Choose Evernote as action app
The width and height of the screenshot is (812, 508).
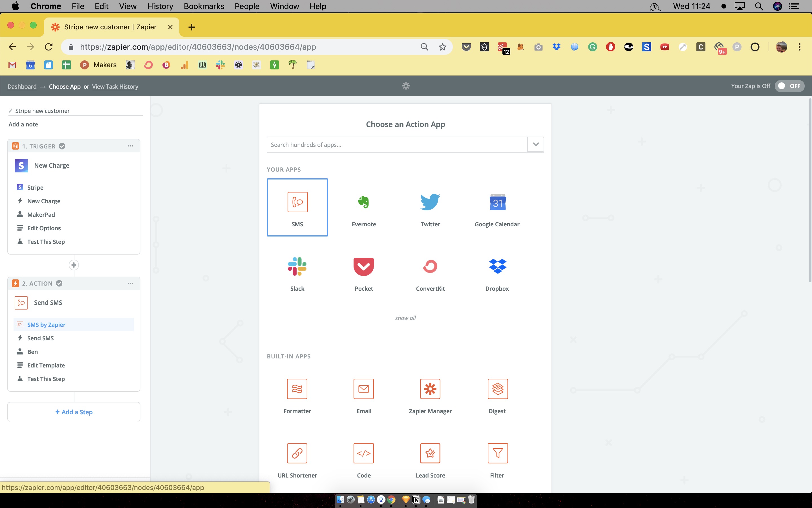[x=364, y=207]
